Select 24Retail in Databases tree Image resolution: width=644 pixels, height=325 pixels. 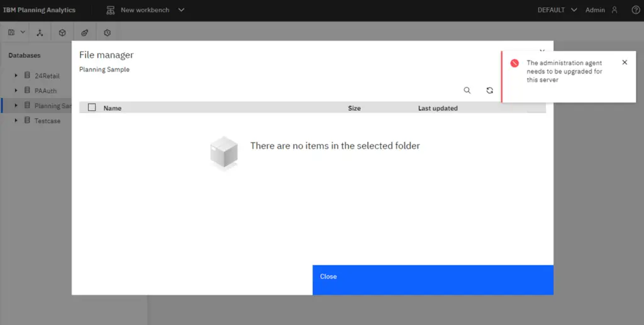[47, 76]
